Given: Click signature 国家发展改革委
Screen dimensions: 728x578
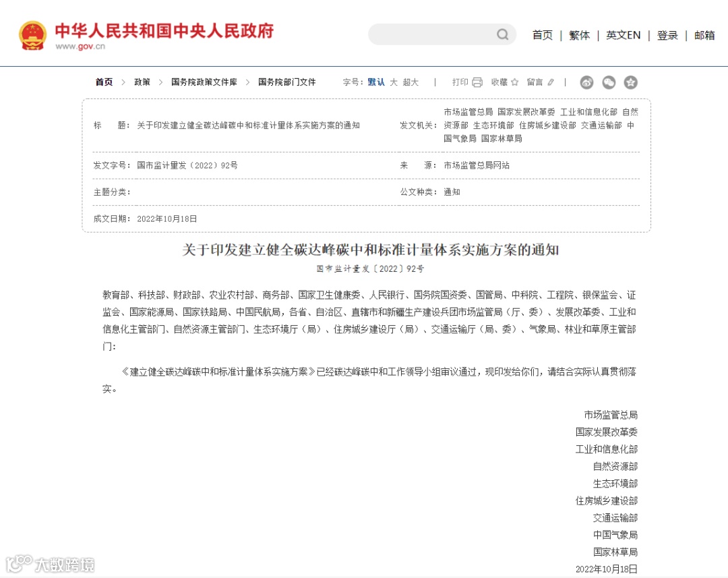Looking at the screenshot, I should click(607, 432).
